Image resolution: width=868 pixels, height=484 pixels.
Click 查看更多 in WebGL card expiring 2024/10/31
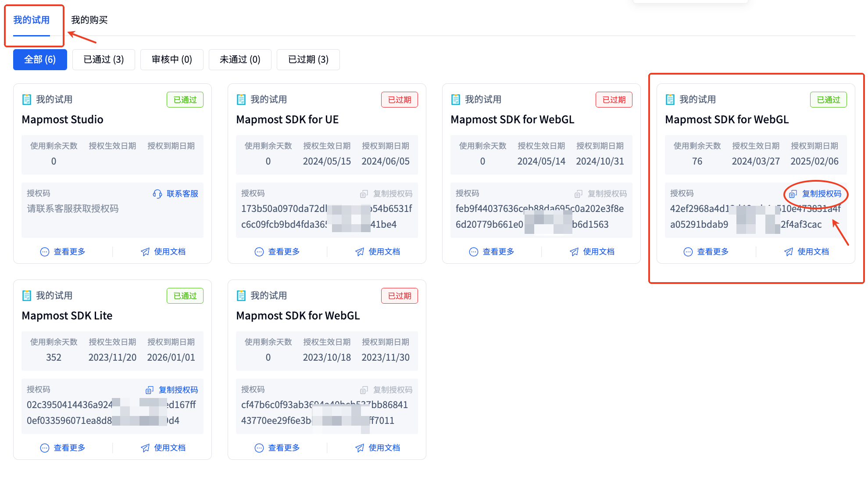(498, 252)
